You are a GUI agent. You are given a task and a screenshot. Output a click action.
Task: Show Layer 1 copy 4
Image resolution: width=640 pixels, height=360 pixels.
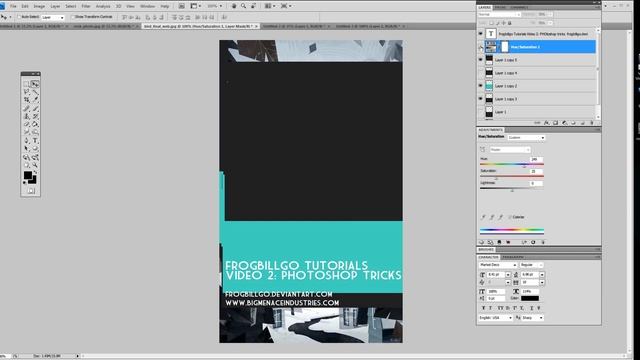(x=481, y=73)
